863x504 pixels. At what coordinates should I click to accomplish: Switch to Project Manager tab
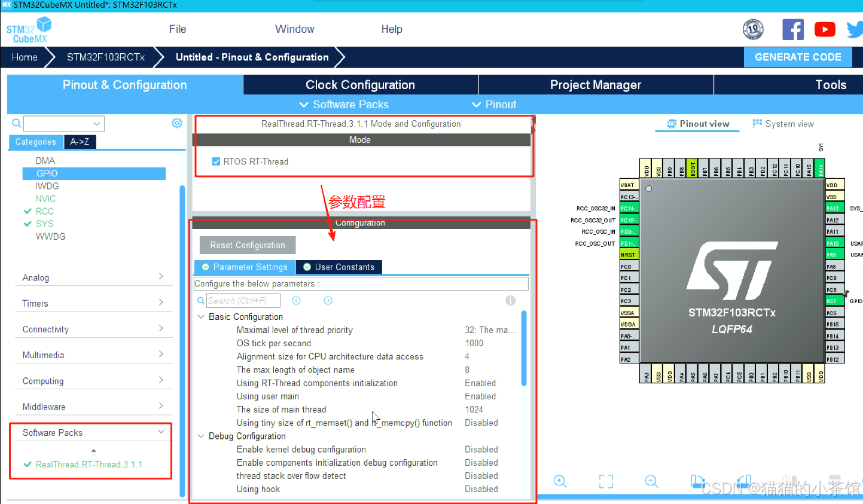pos(596,85)
